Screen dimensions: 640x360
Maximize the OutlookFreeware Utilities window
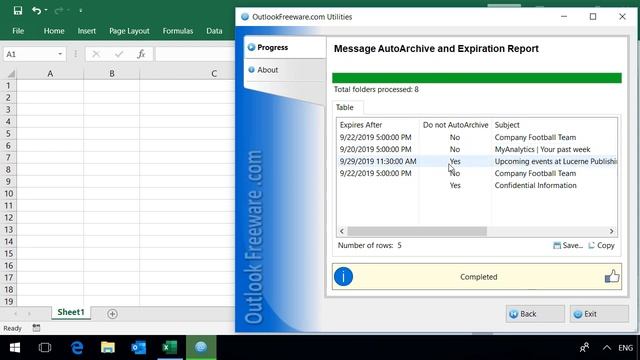pyautogui.click(x=593, y=17)
